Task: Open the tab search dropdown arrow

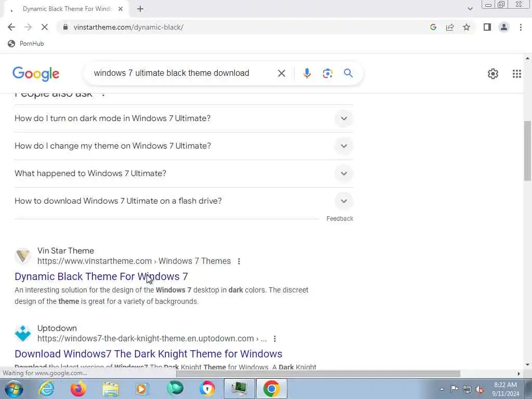Action: pyautogui.click(x=470, y=9)
